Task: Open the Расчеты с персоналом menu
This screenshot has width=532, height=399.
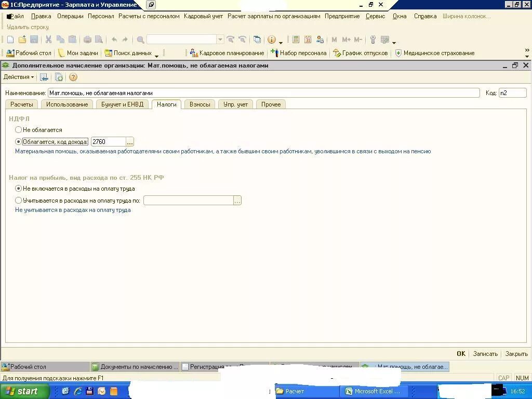Action: click(x=149, y=16)
